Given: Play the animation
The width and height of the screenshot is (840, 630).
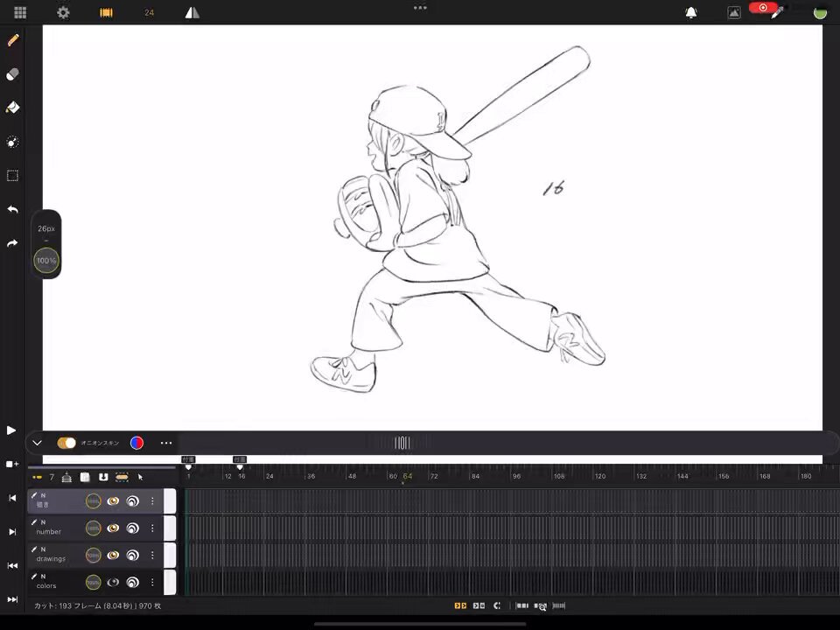Looking at the screenshot, I should click(x=10, y=430).
